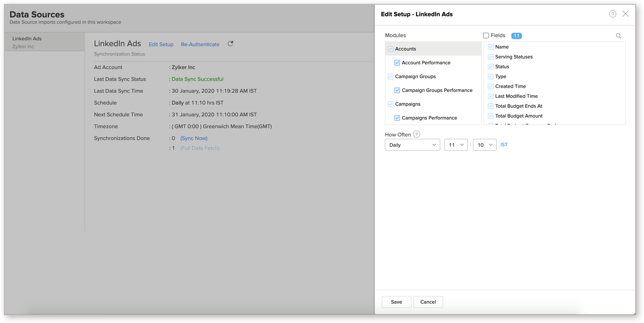Toggle the Name field checkbox
Screen dimensions: 644x323
pyautogui.click(x=491, y=47)
